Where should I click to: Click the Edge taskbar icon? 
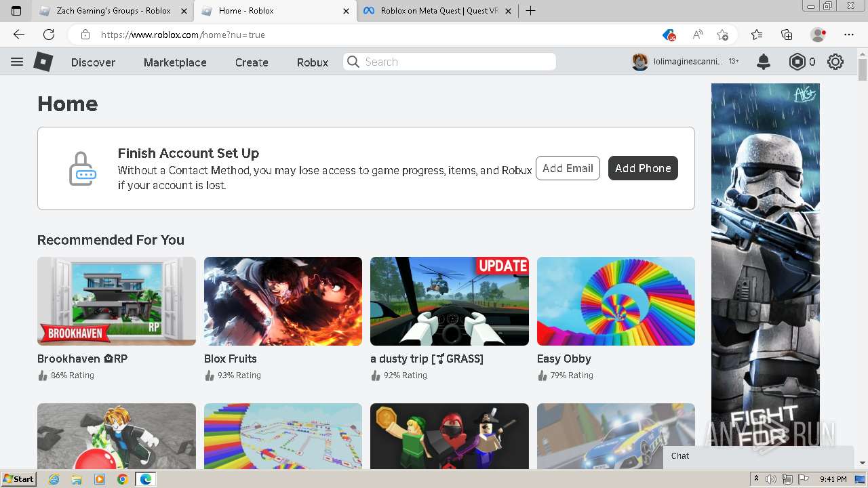pyautogui.click(x=145, y=479)
